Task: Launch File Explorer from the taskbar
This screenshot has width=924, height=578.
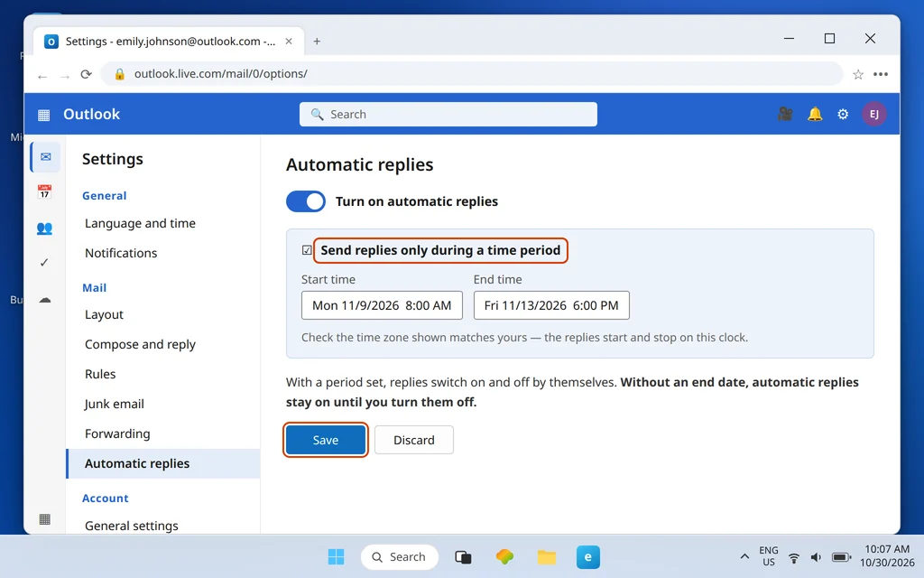Action: (x=546, y=556)
